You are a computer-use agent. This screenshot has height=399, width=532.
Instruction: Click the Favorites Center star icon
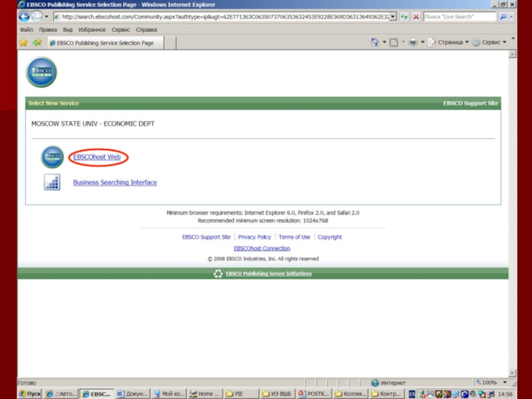coord(23,43)
